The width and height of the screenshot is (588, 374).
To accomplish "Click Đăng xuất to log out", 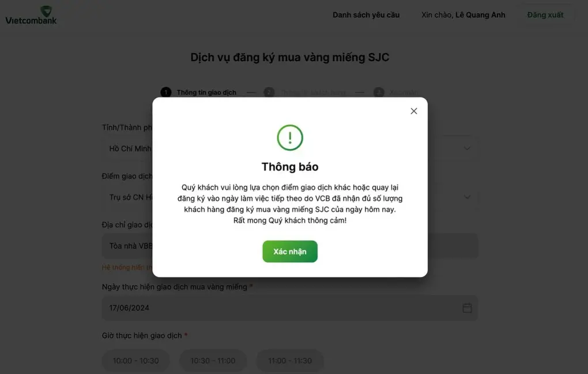I will click(x=545, y=15).
